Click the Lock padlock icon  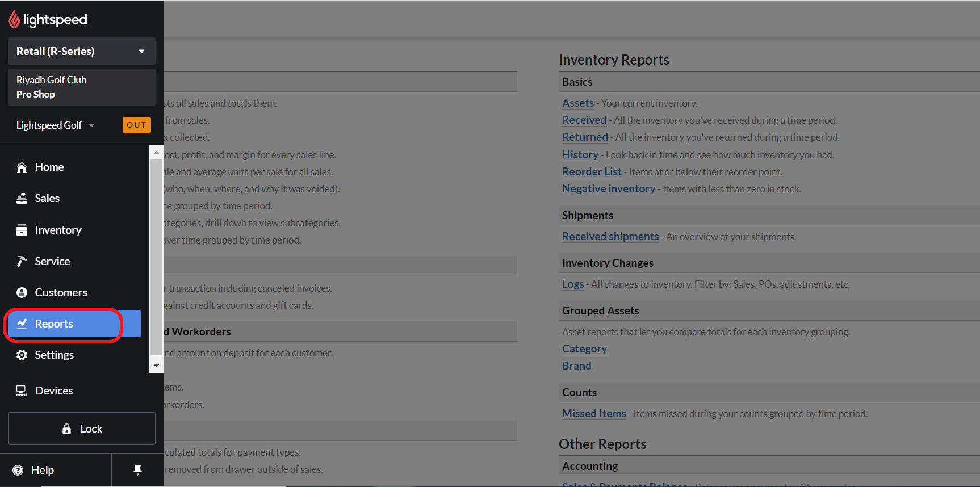point(66,429)
